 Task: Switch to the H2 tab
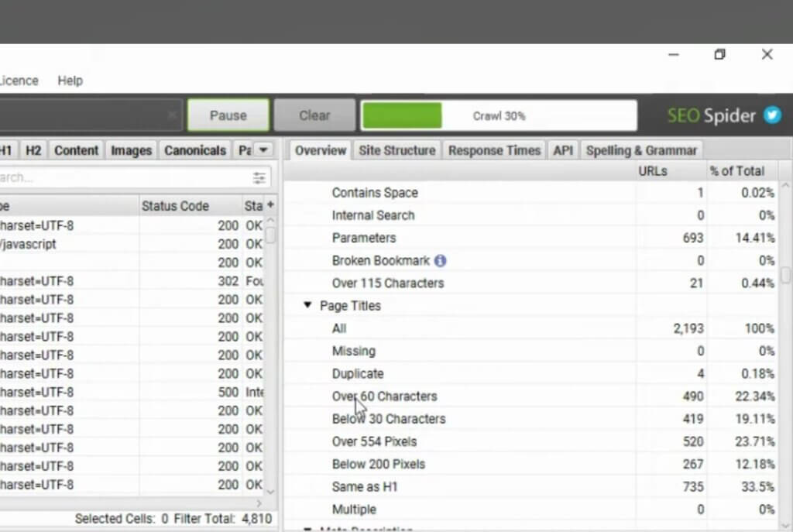point(33,150)
